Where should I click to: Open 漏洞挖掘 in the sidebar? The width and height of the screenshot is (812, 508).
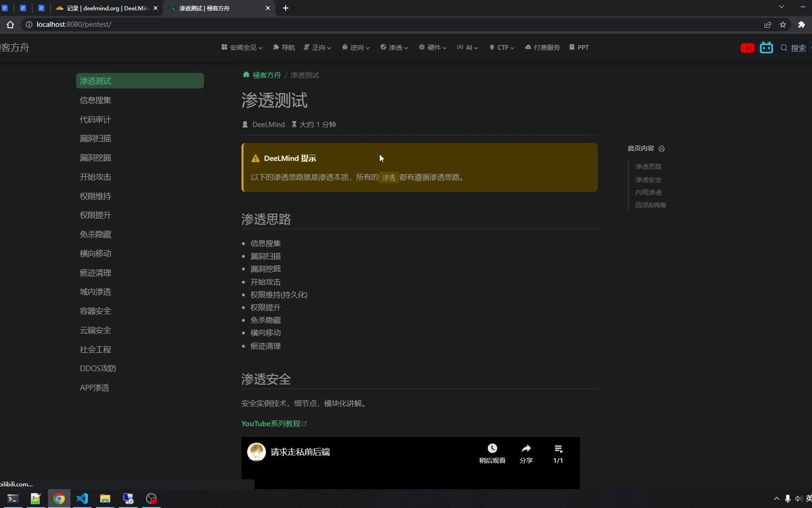click(140, 158)
